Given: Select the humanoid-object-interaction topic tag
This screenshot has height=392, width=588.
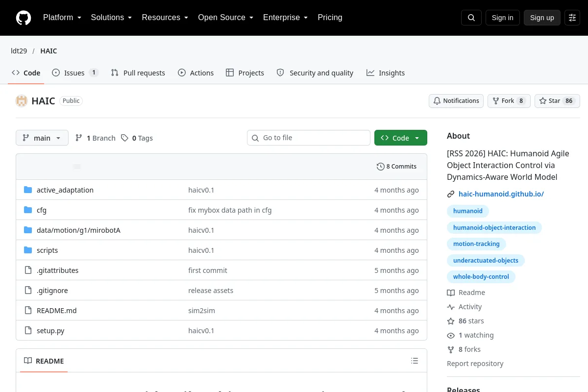Looking at the screenshot, I should (494, 227).
